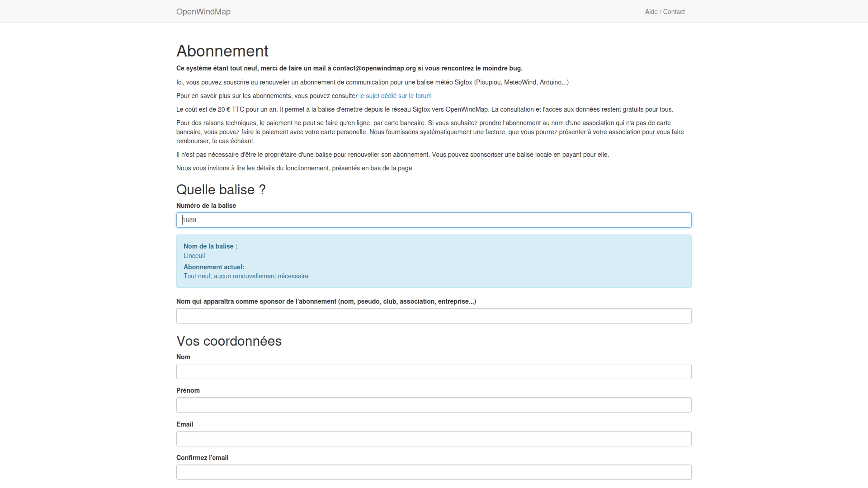The image size is (868, 488).
Task: Click the Linceuil balise name
Action: 194,256
